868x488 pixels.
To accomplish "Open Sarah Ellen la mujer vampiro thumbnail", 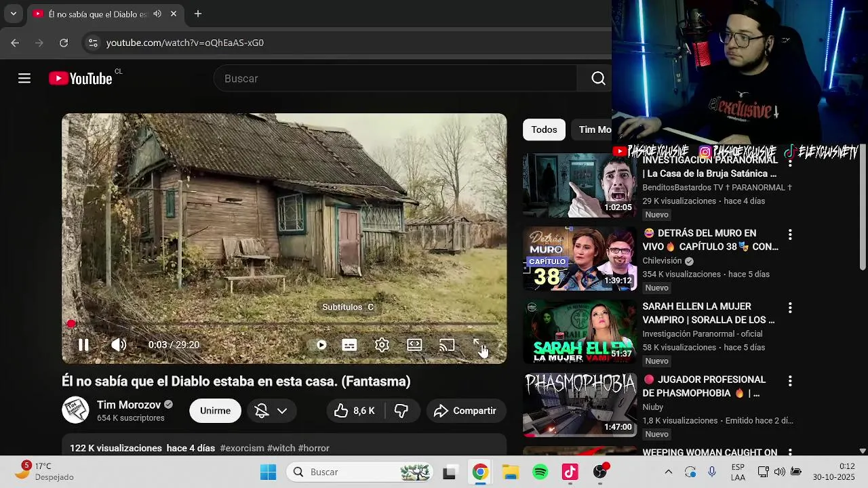I will click(x=580, y=332).
